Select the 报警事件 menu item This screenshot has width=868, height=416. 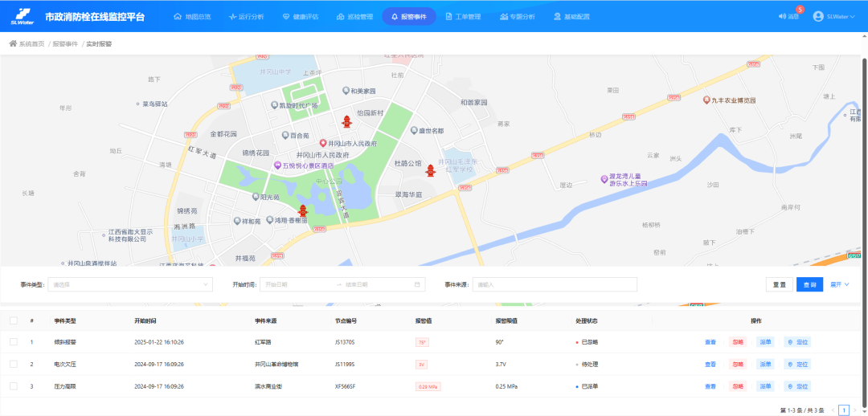tap(408, 17)
